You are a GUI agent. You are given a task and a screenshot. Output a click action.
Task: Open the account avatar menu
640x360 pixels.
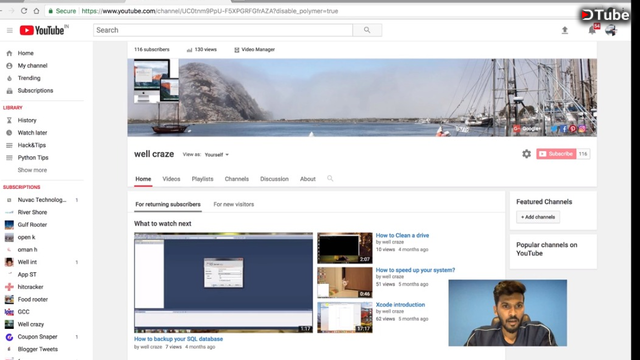(x=611, y=30)
